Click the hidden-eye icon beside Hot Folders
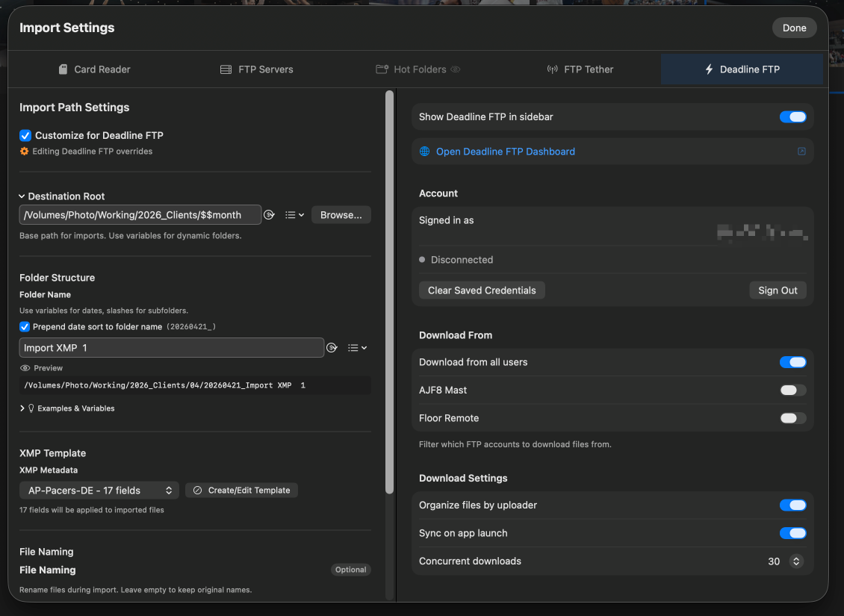The image size is (844, 616). pos(456,69)
